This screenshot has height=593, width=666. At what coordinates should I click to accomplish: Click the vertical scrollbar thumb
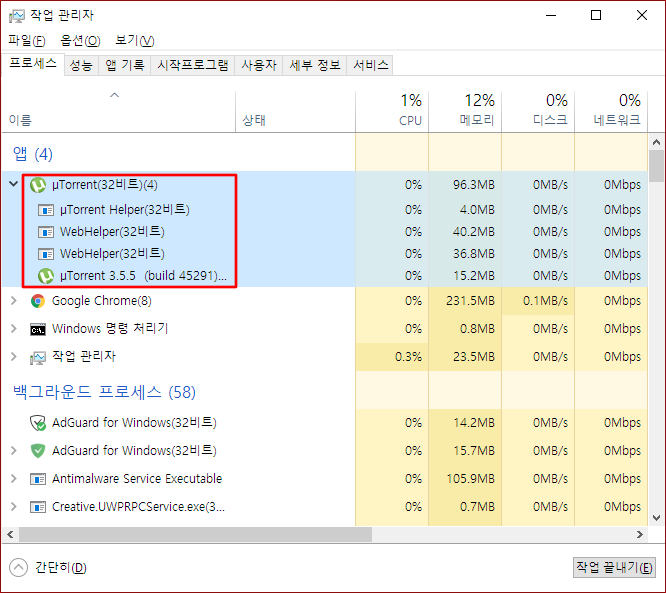point(656,166)
